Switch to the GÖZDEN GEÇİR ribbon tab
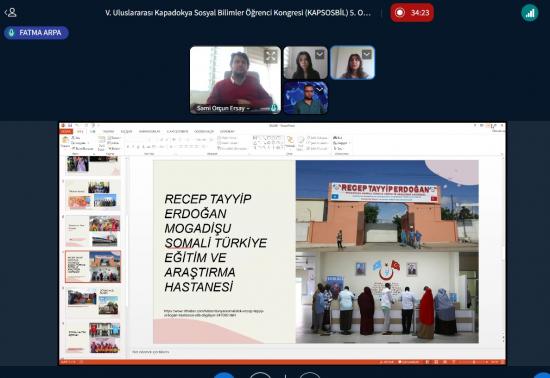 pos(204,131)
